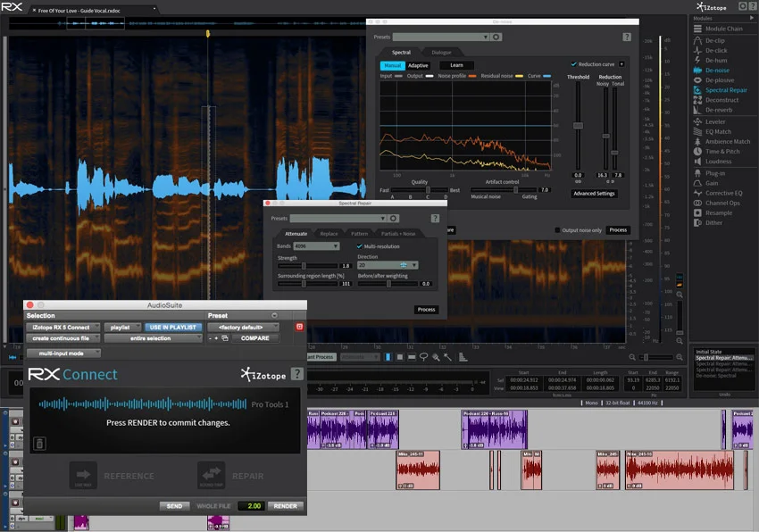This screenshot has height=532, width=759.
Task: Open Spectral Repair Presets dropdown
Action: point(338,219)
